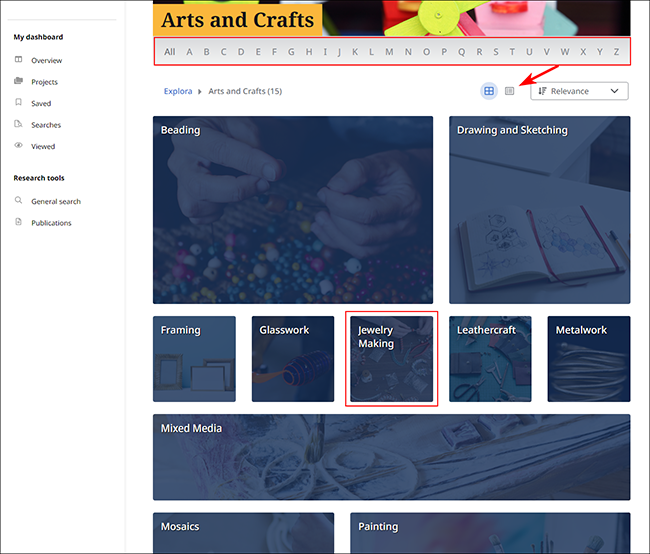This screenshot has height=554, width=650.
Task: Click the Searches icon in sidebar
Action: 18,124
